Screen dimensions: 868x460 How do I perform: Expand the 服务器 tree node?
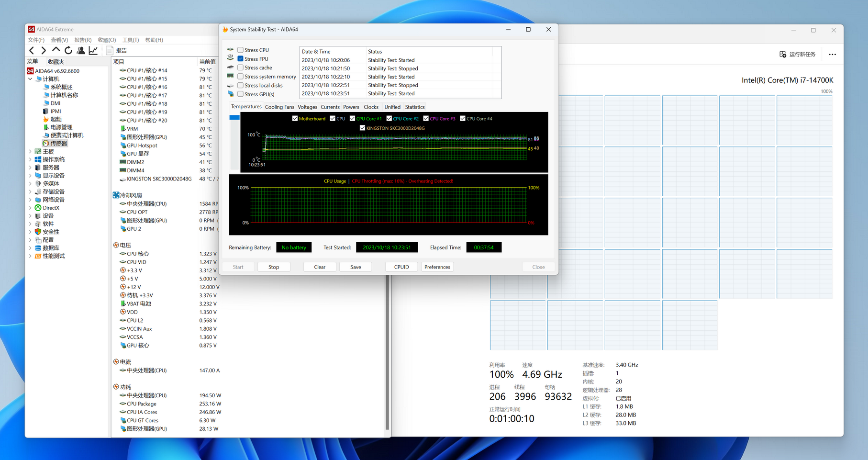(x=31, y=168)
